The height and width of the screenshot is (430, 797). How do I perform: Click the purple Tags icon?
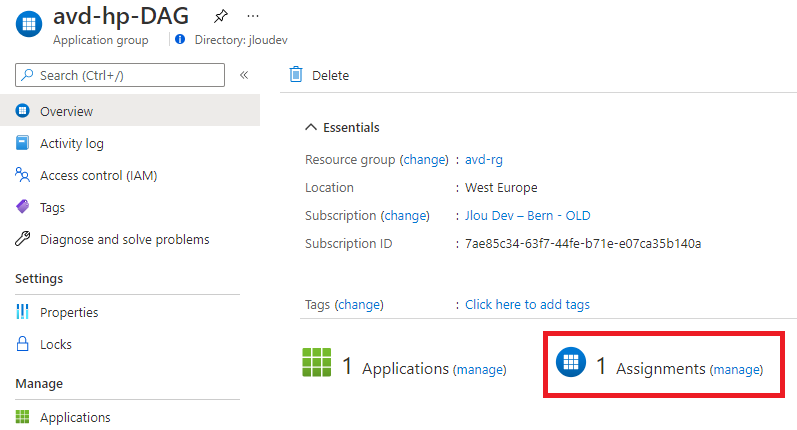[x=23, y=206]
